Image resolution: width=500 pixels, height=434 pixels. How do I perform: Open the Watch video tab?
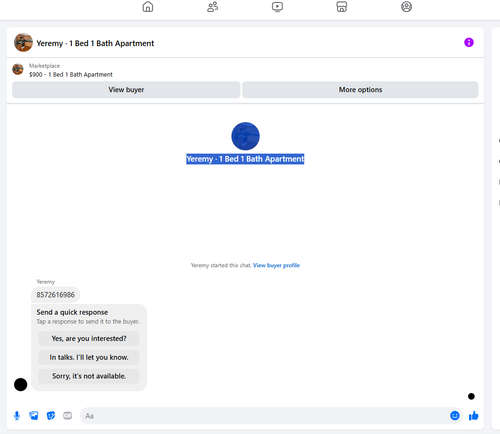[277, 7]
